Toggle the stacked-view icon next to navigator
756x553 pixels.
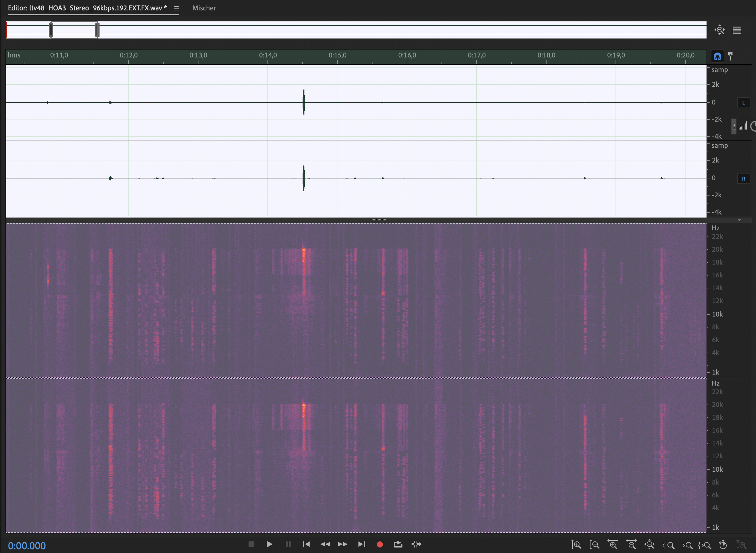click(x=737, y=30)
